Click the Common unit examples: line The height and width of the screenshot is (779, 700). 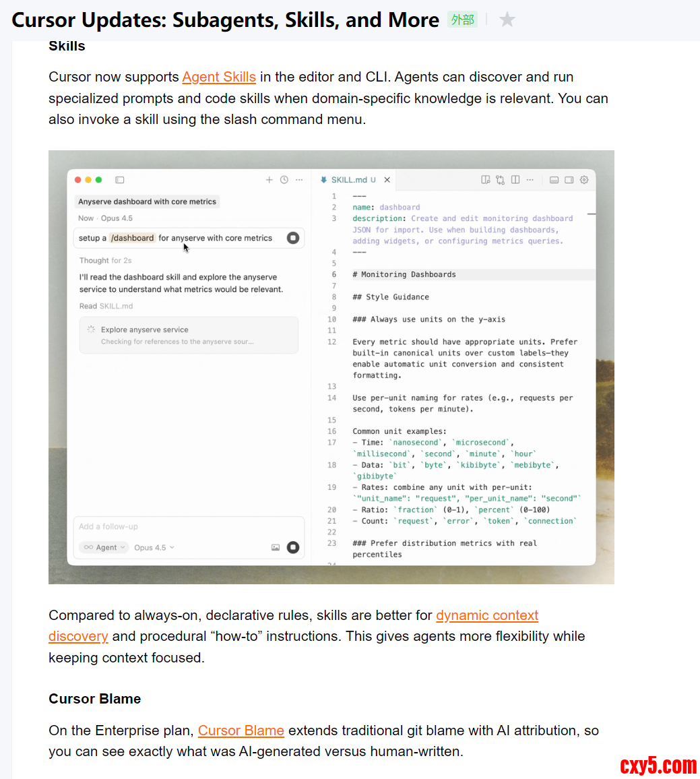400,431
